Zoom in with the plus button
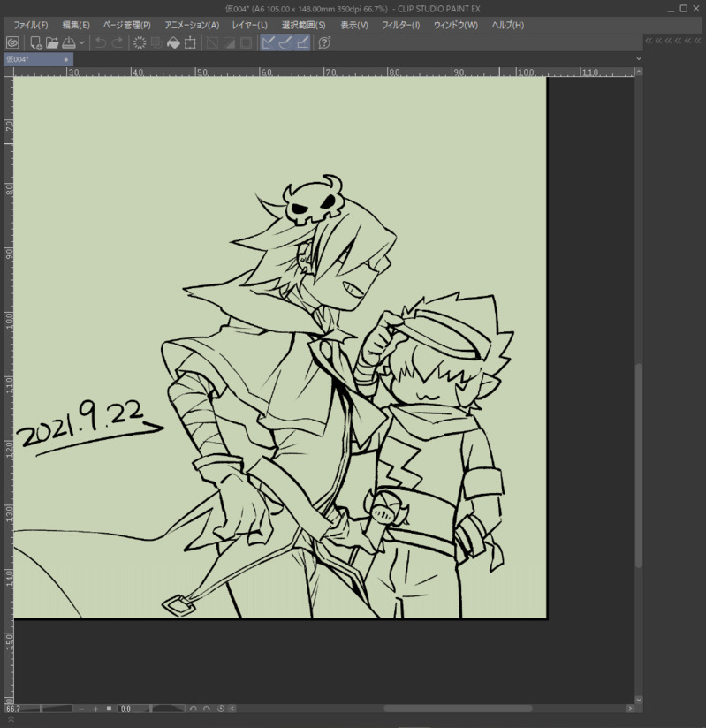 [x=95, y=709]
